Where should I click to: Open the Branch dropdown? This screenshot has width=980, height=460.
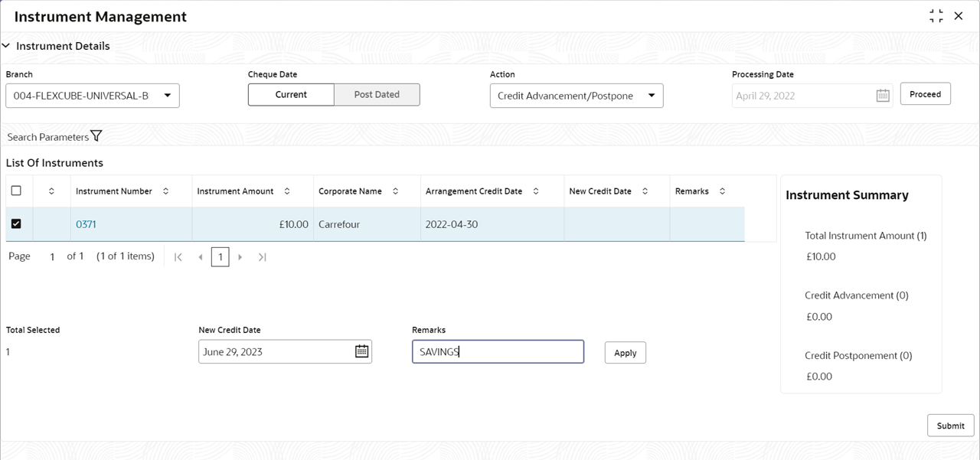point(93,96)
